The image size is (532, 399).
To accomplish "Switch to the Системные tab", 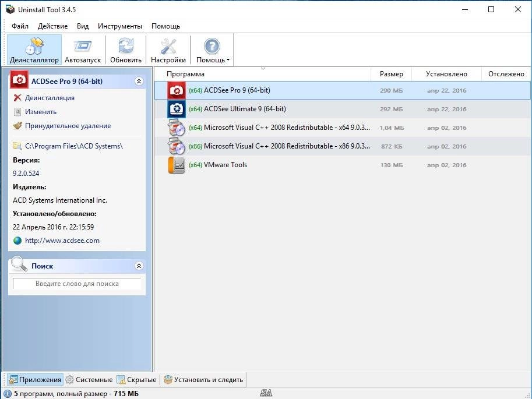I will [89, 380].
